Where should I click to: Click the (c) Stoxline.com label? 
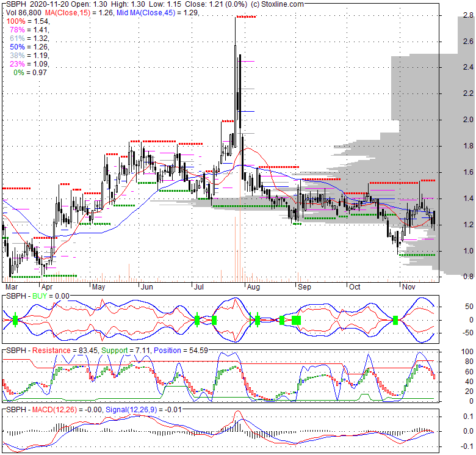(277, 4)
